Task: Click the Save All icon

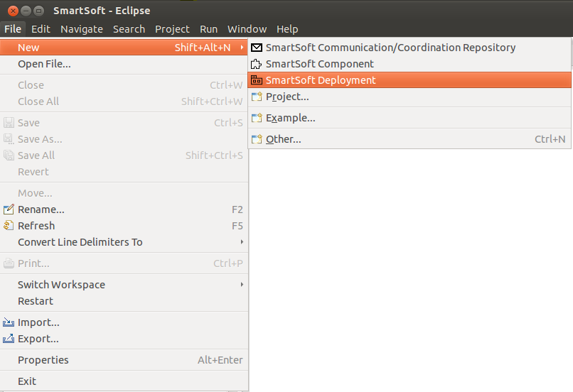Action: [x=9, y=156]
